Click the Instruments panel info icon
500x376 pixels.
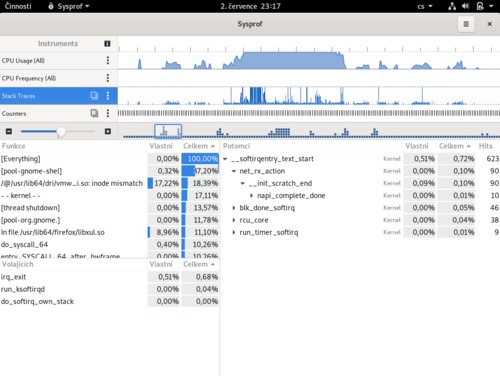tap(107, 44)
